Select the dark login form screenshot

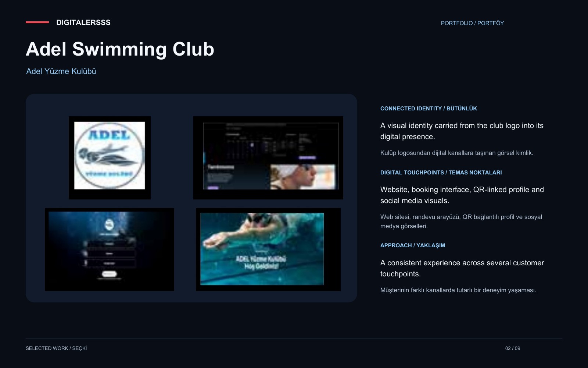click(110, 250)
